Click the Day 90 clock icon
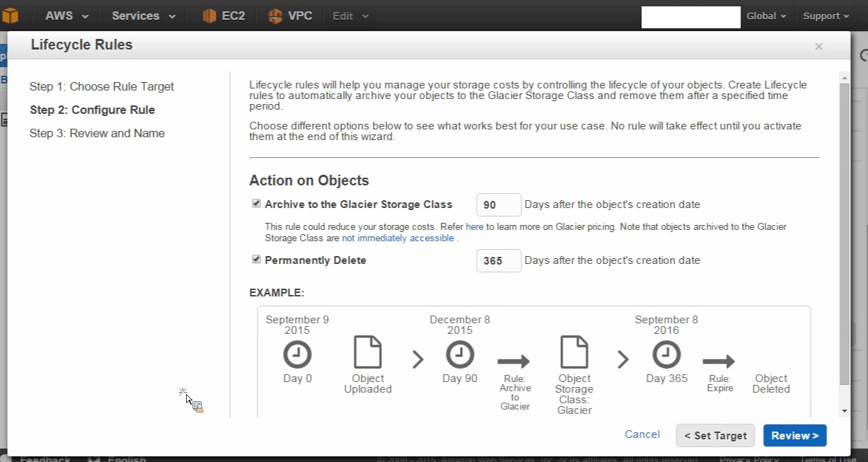868x462 pixels. pos(460,354)
